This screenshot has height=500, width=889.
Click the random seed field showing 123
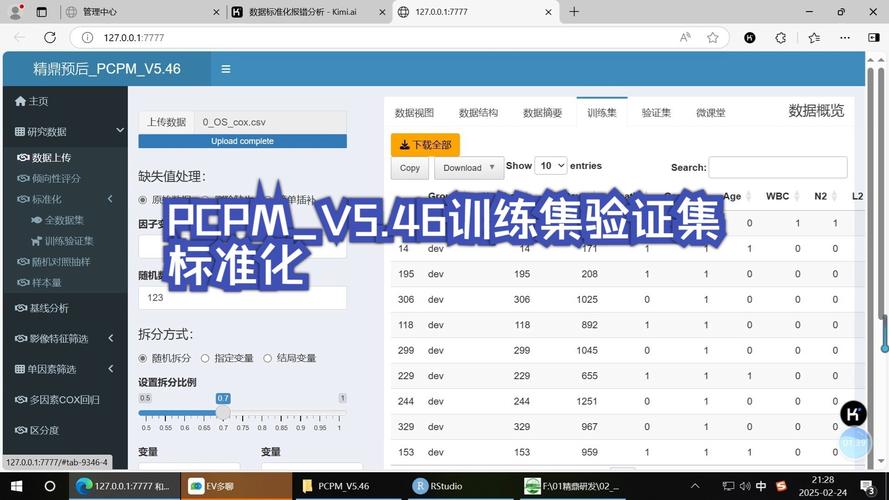[242, 298]
